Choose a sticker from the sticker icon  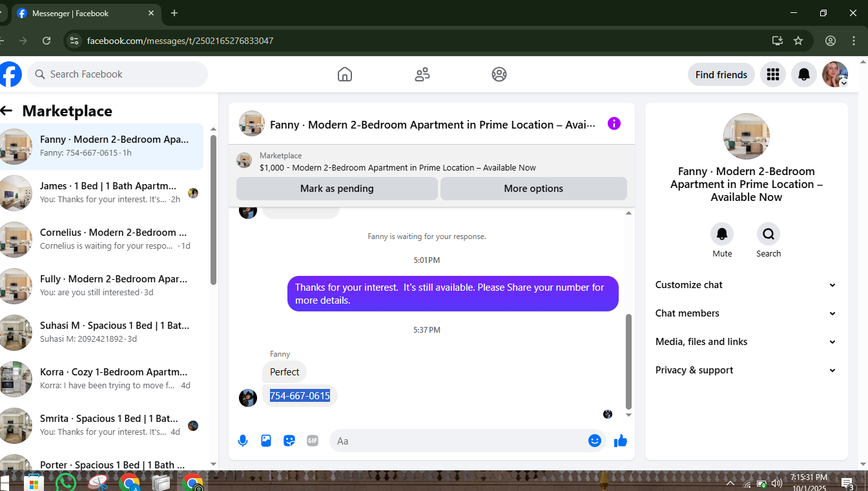coord(289,441)
